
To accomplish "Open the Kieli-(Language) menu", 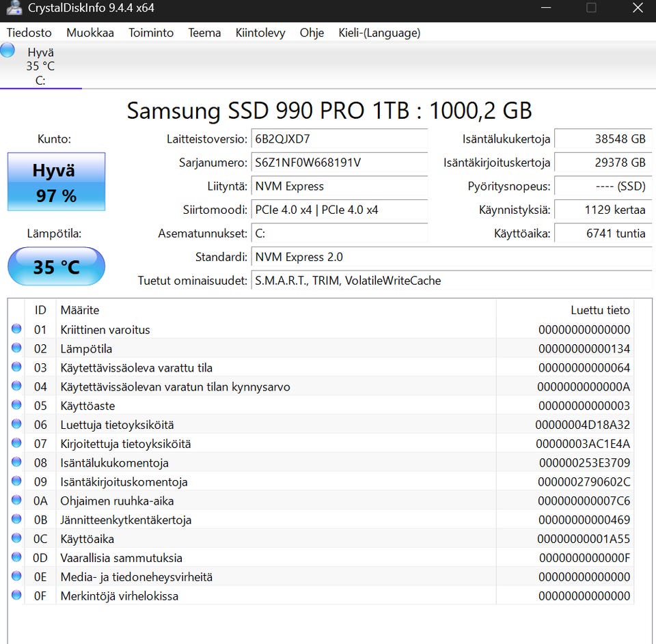I will (379, 33).
